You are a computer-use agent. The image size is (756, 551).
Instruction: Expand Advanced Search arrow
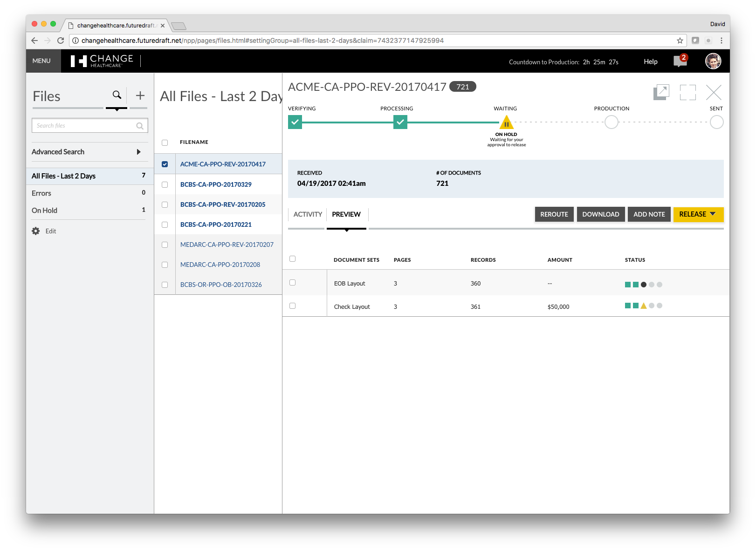point(138,152)
